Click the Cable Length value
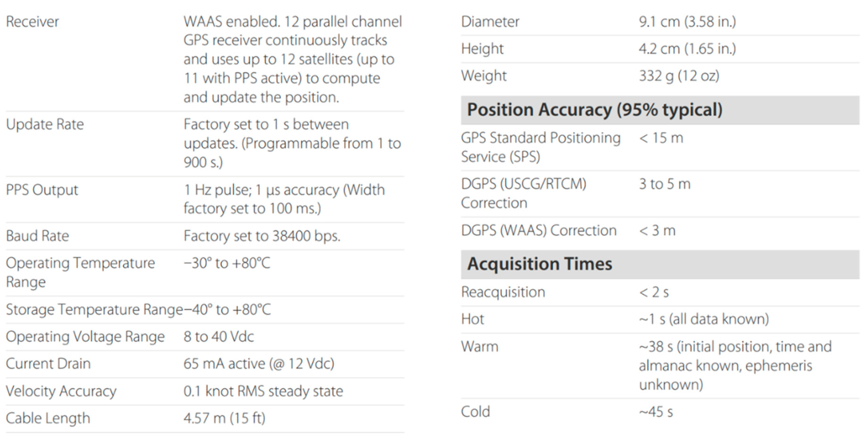Image resolution: width=868 pixels, height=439 pixels. pos(224,418)
